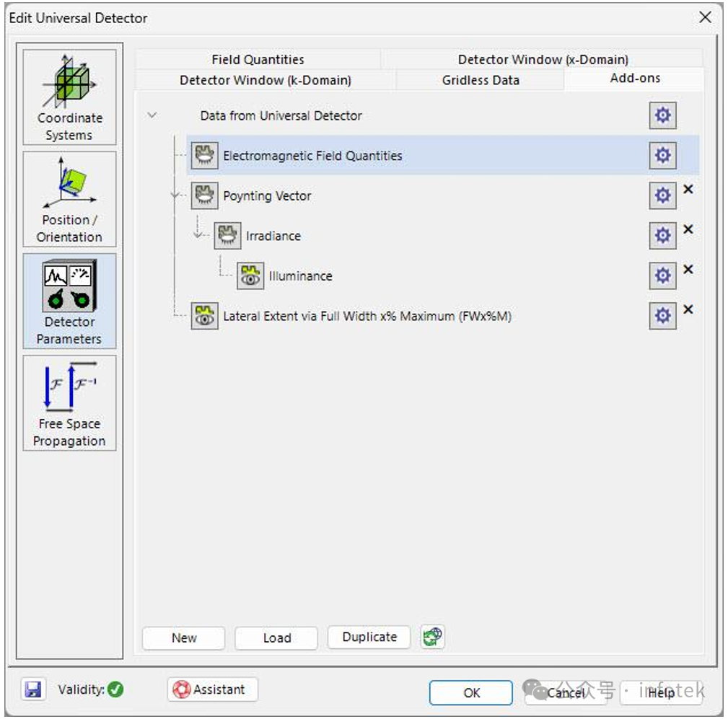Open settings for Lateral Extent FWx%M add-on

click(662, 314)
